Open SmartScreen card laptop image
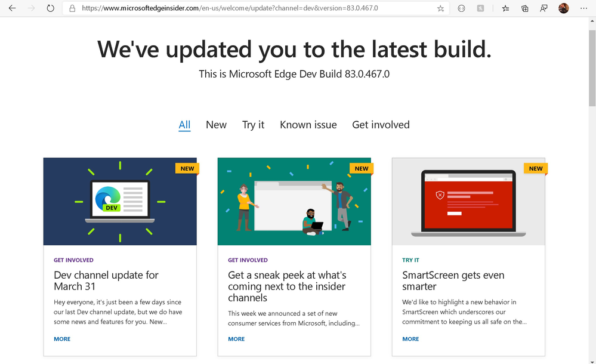This screenshot has height=364, width=596. pyautogui.click(x=468, y=202)
